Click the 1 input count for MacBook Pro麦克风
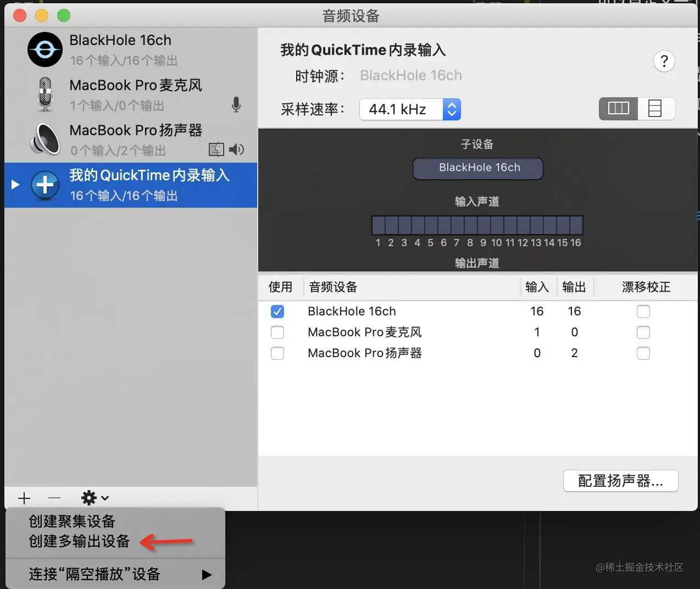 coord(537,332)
